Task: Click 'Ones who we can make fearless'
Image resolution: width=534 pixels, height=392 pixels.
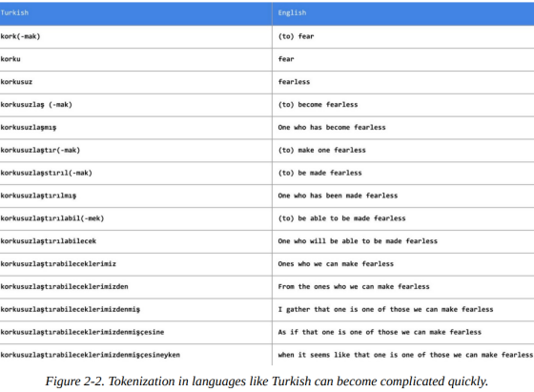Action: pos(336,264)
